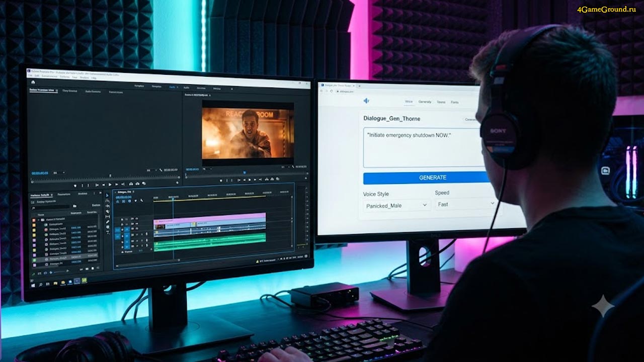Select the Razor tool

click(x=107, y=212)
